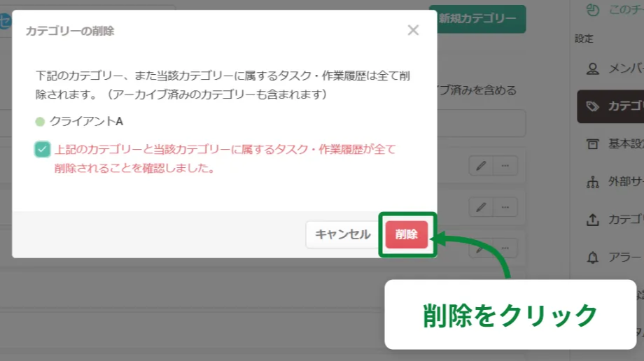Click the pencil edit icon in the second row
The width and height of the screenshot is (644, 361).
click(x=481, y=207)
